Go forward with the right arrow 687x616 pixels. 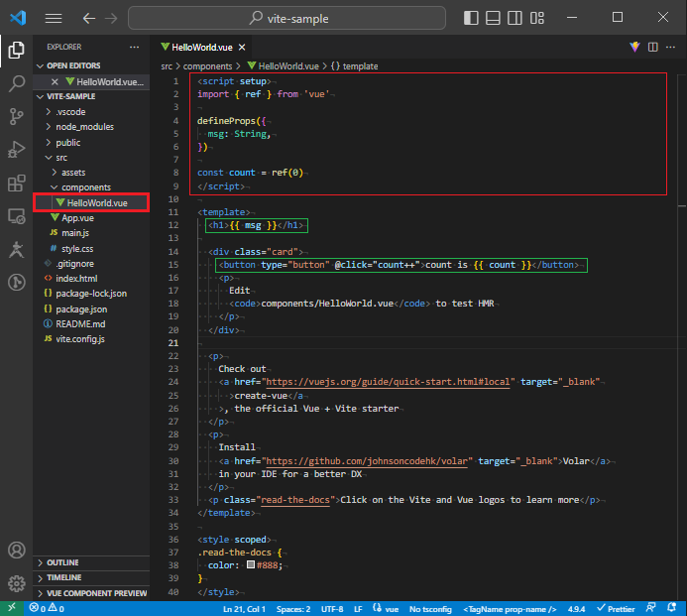point(111,18)
